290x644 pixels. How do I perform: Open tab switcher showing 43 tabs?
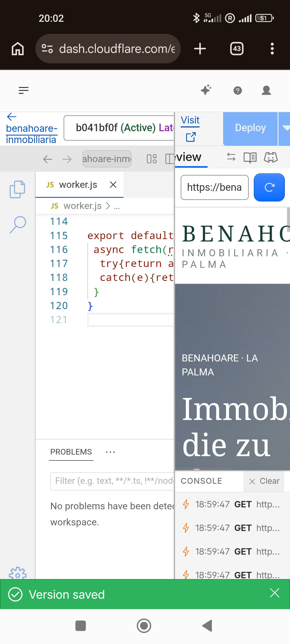point(237,49)
